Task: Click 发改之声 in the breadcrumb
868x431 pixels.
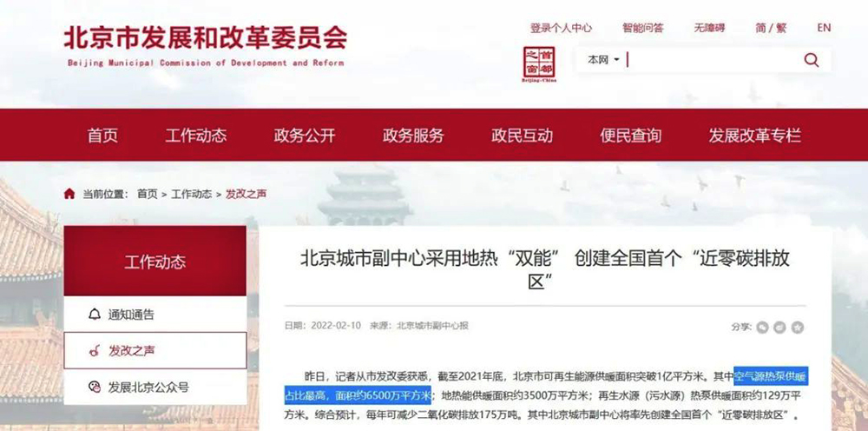Action: pyautogui.click(x=246, y=194)
